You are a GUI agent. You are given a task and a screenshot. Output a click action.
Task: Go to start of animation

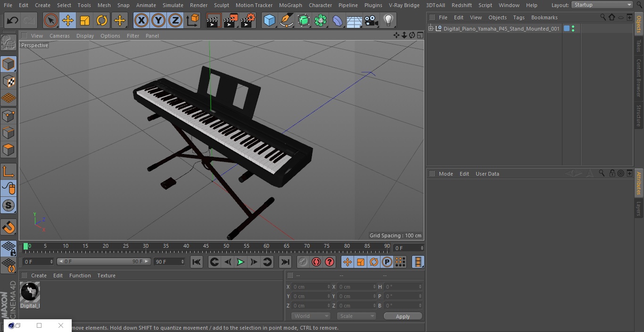(197, 262)
